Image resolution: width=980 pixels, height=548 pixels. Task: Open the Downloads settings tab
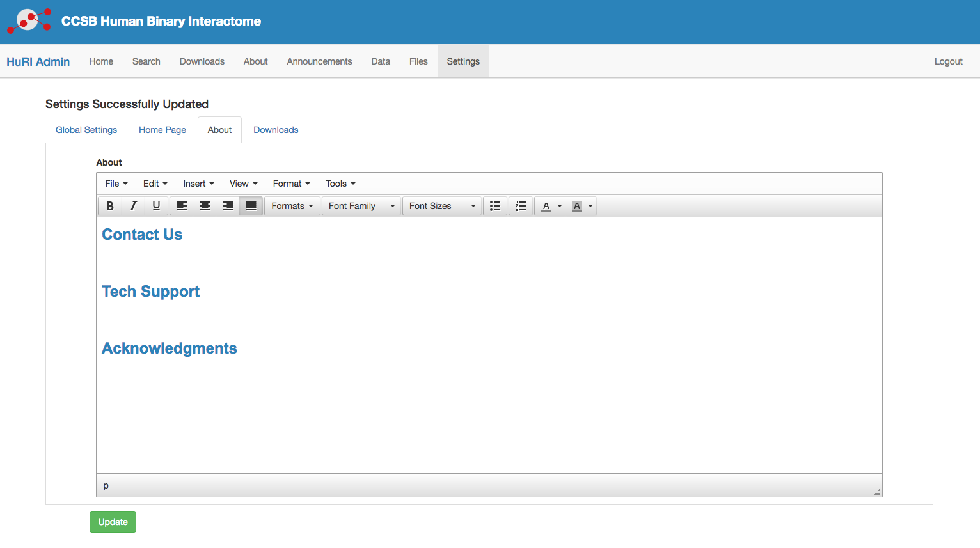[x=276, y=130]
